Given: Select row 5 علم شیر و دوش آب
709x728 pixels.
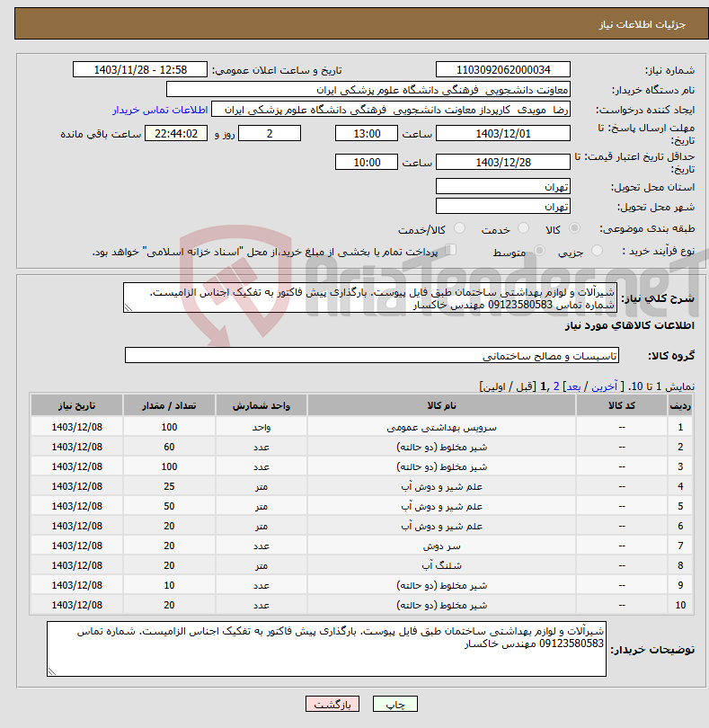Looking at the screenshot, I should 441,506.
